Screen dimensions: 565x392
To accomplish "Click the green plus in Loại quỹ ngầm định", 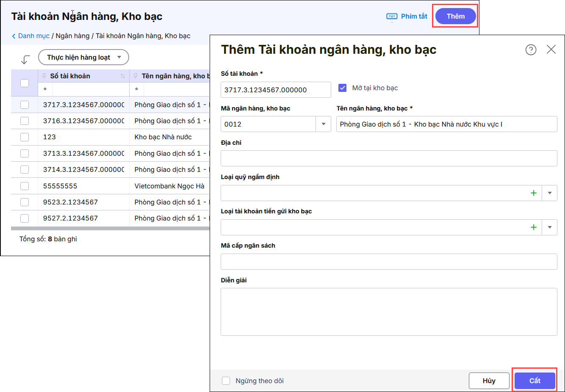I will click(x=534, y=193).
